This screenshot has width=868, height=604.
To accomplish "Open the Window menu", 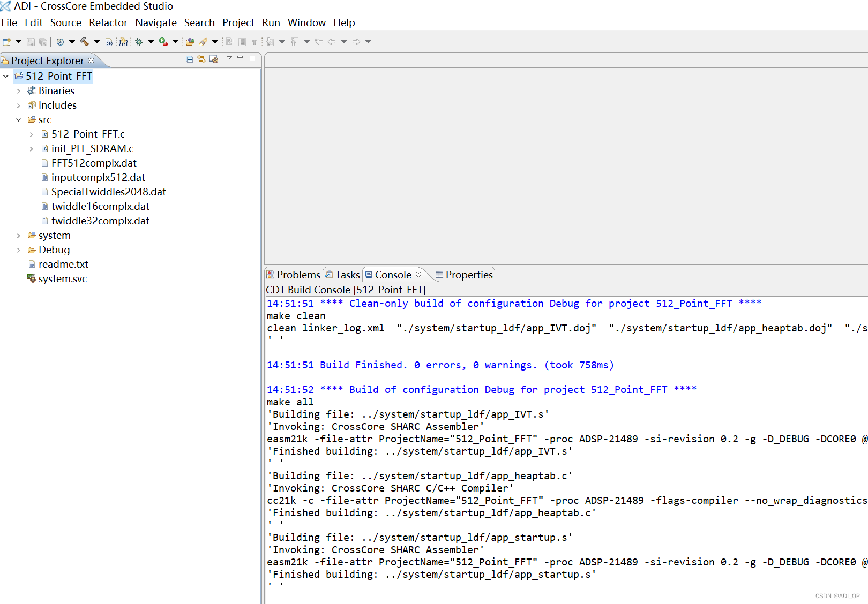I will point(306,22).
